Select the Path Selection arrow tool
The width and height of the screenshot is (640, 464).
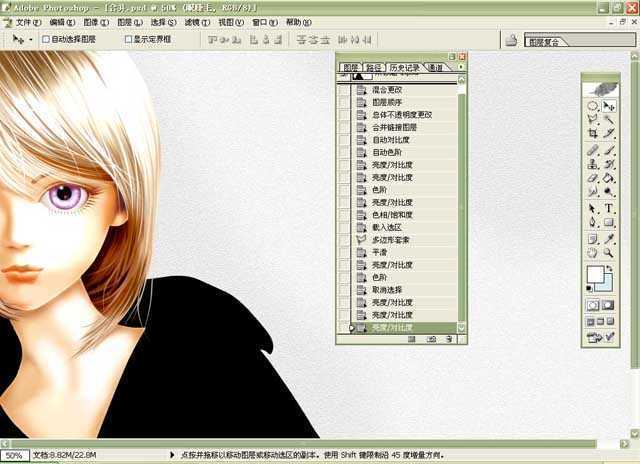[593, 209]
